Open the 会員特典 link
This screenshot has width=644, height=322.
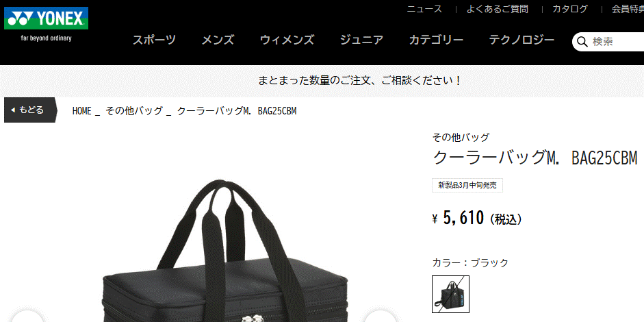pos(628,9)
